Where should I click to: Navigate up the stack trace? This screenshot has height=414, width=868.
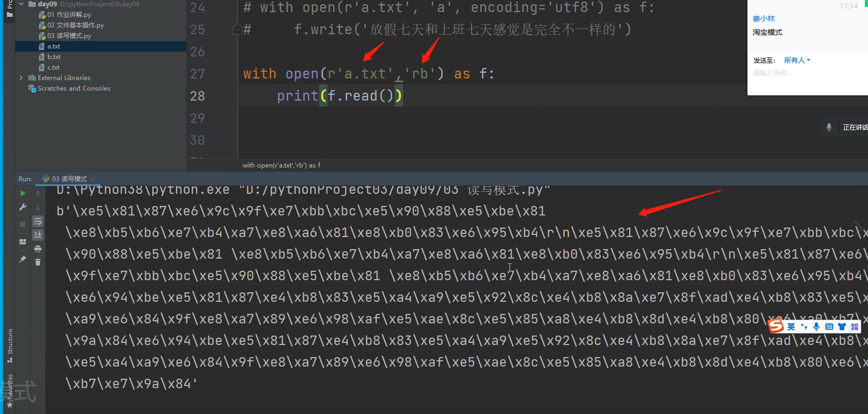click(x=38, y=193)
